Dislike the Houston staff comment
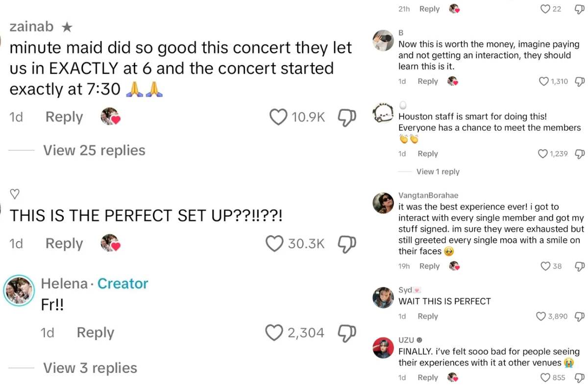 point(580,154)
